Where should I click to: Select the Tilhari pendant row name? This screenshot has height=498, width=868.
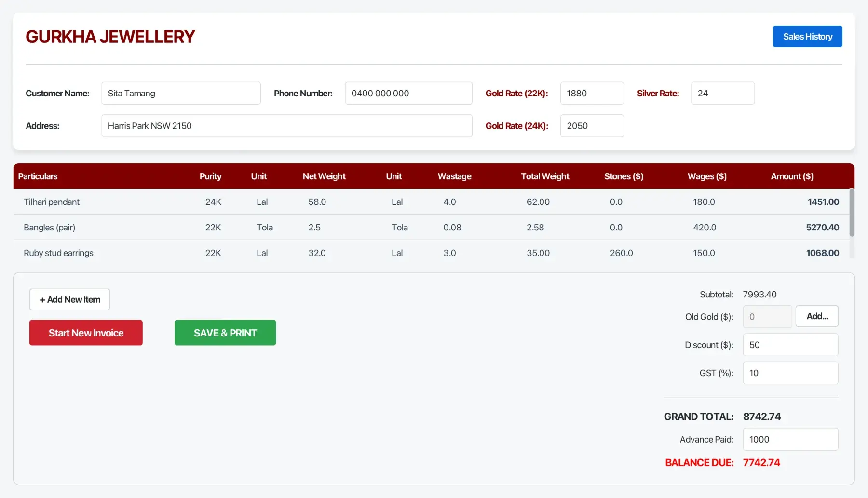tap(52, 202)
